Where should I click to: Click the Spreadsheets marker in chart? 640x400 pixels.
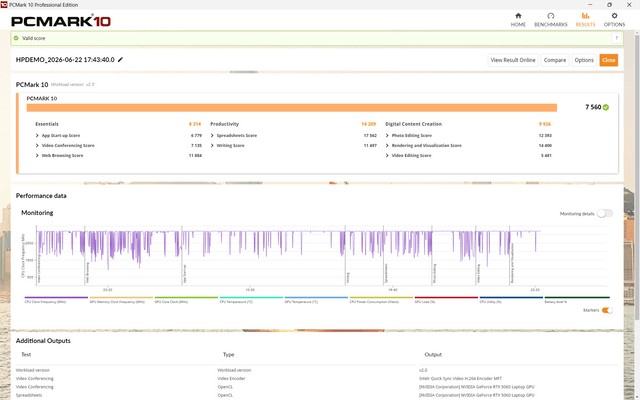tap(383, 255)
